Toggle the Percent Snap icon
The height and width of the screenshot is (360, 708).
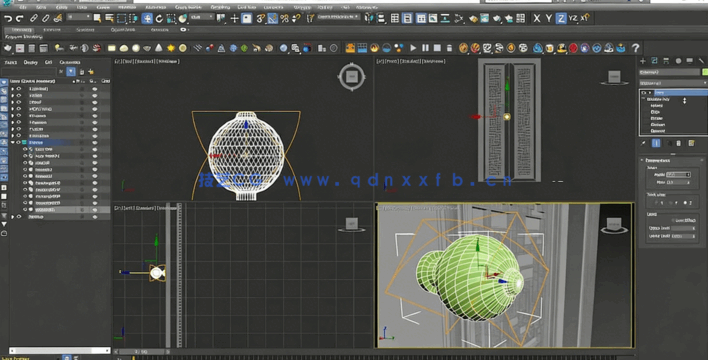(x=284, y=19)
